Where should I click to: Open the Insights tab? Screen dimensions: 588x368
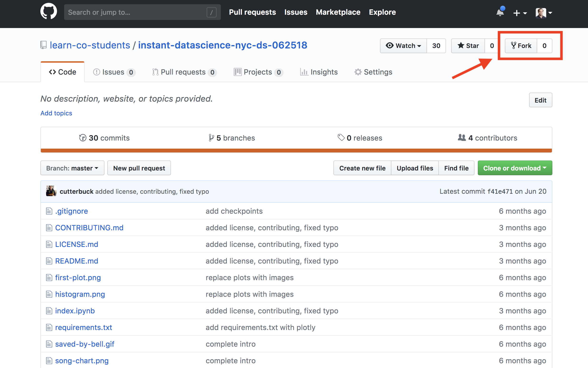tap(319, 72)
